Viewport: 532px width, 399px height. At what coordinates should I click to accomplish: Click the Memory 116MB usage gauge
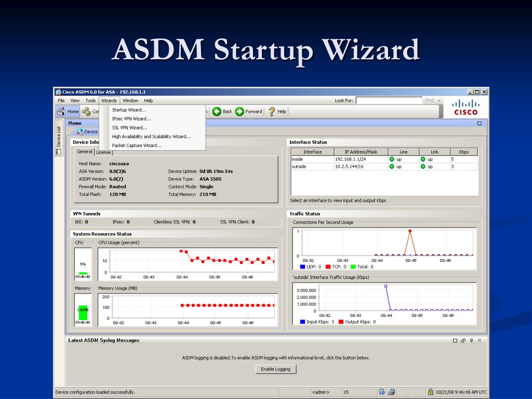click(x=83, y=310)
